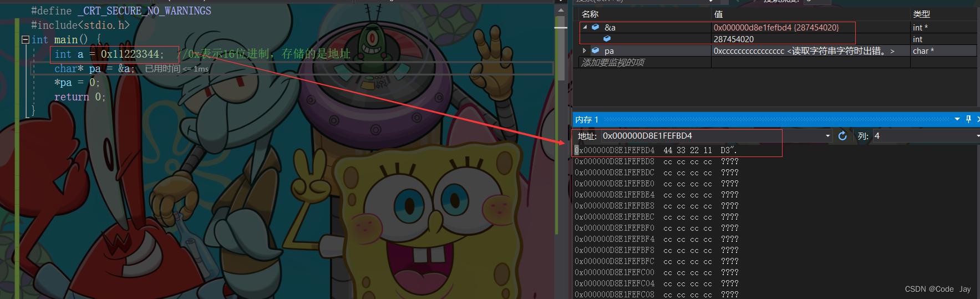Click memory row 0x000000D8E1FEFBEC
Screen dimensions: 980x299
point(656,217)
